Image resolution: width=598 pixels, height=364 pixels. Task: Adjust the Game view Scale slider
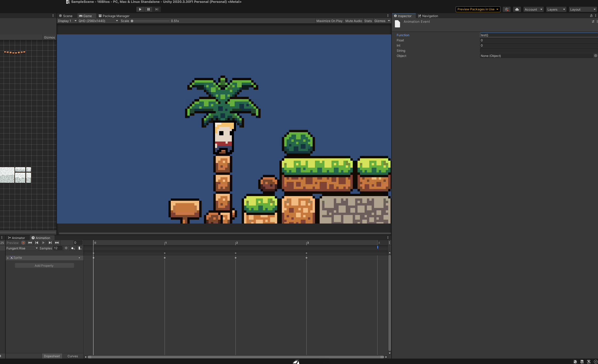point(132,21)
